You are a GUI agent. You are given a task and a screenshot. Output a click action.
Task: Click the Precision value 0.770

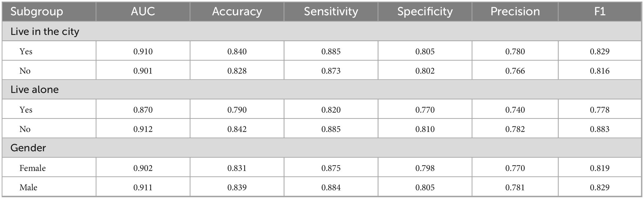pyautogui.click(x=515, y=168)
